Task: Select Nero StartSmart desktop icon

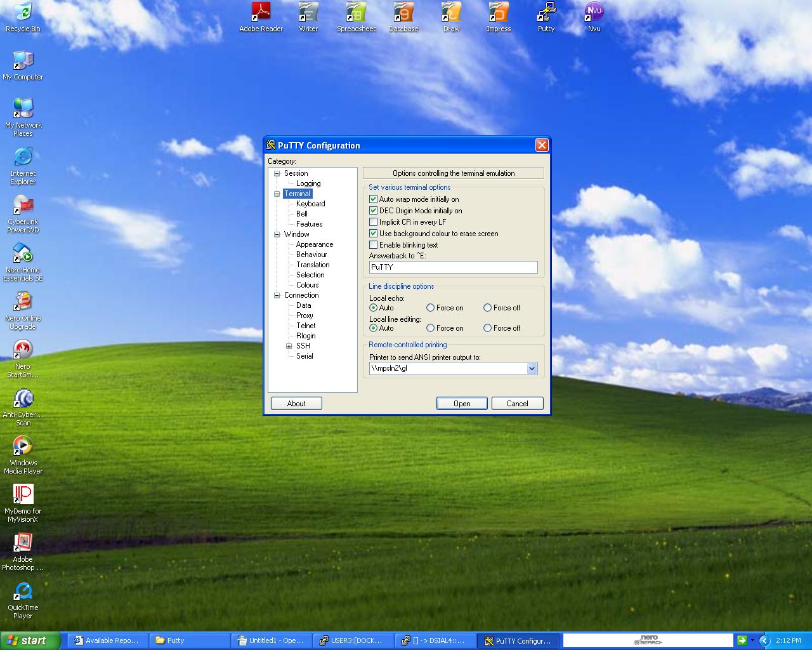Action: coord(23,359)
